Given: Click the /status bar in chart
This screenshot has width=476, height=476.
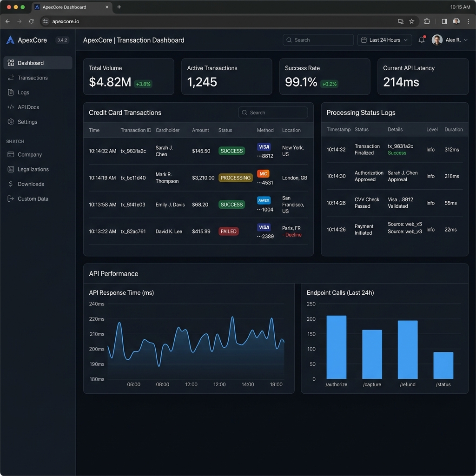Looking at the screenshot, I should tap(443, 365).
